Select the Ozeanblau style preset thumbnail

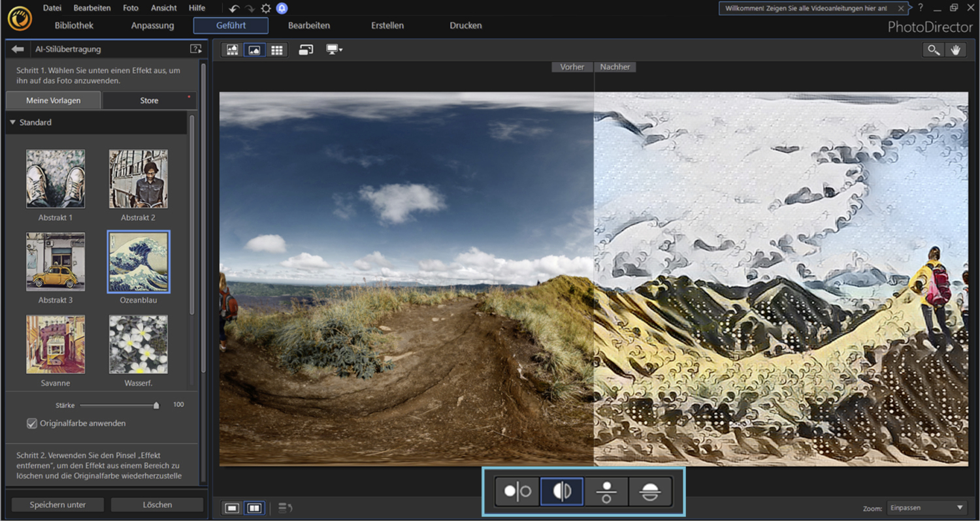[x=138, y=261]
